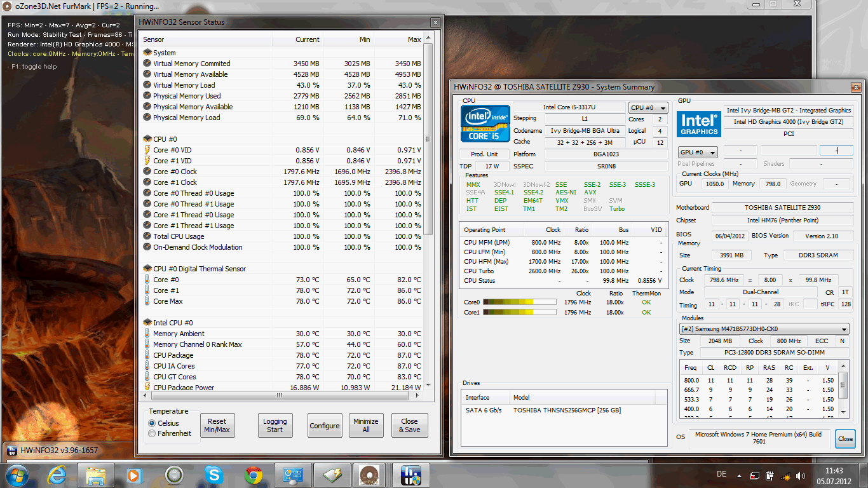Screen dimensions: 868x488
Task: Open Google Chrome from the taskbar
Action: (254, 475)
